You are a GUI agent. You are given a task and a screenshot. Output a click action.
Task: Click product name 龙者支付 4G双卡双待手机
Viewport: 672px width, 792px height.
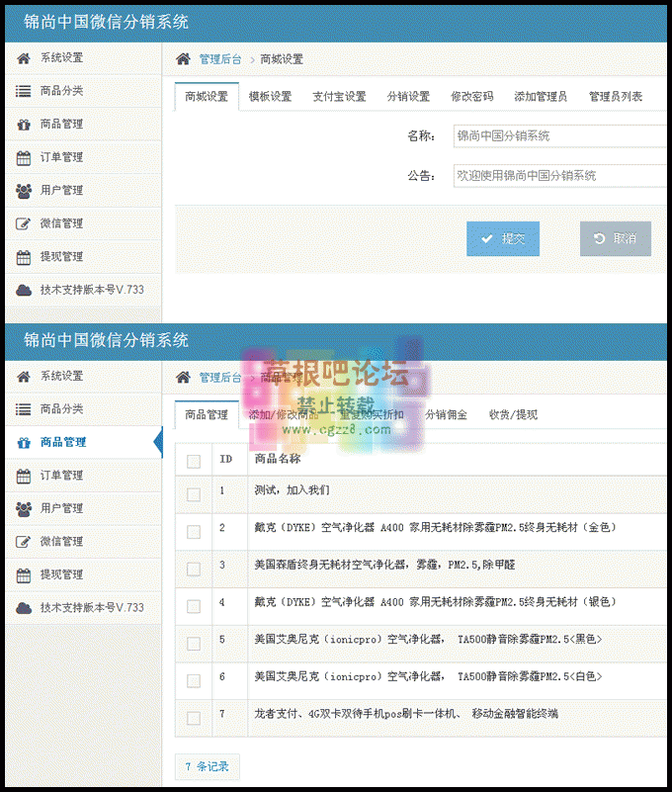(406, 714)
